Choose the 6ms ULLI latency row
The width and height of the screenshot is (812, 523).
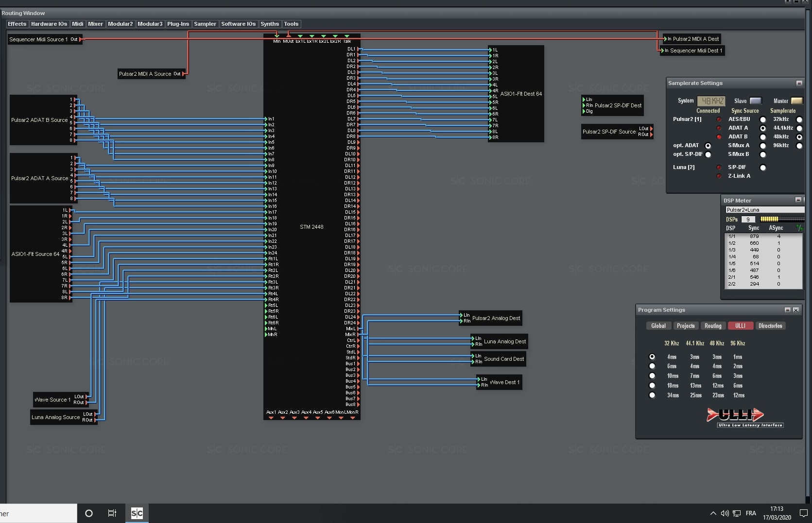click(652, 366)
